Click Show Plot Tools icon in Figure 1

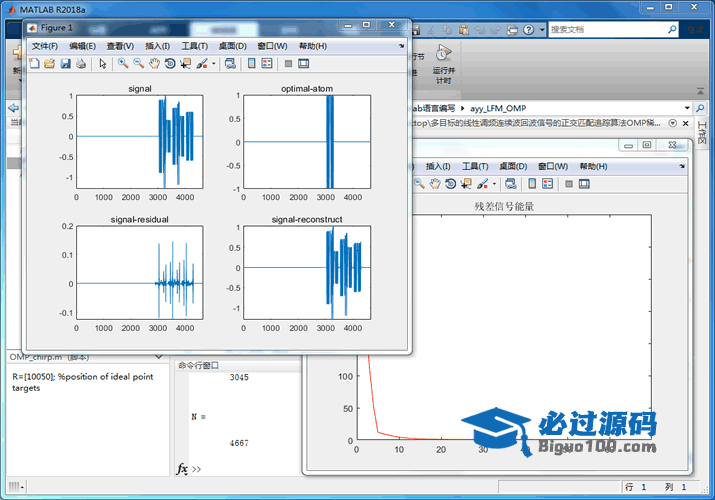[x=304, y=64]
